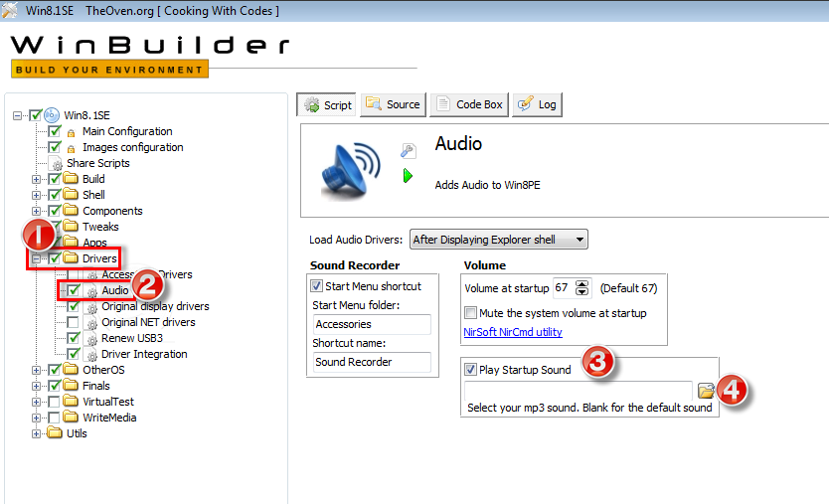Viewport: 829px width, 504px height.
Task: Collapse the Win8.1SE root node
Action: point(18,115)
